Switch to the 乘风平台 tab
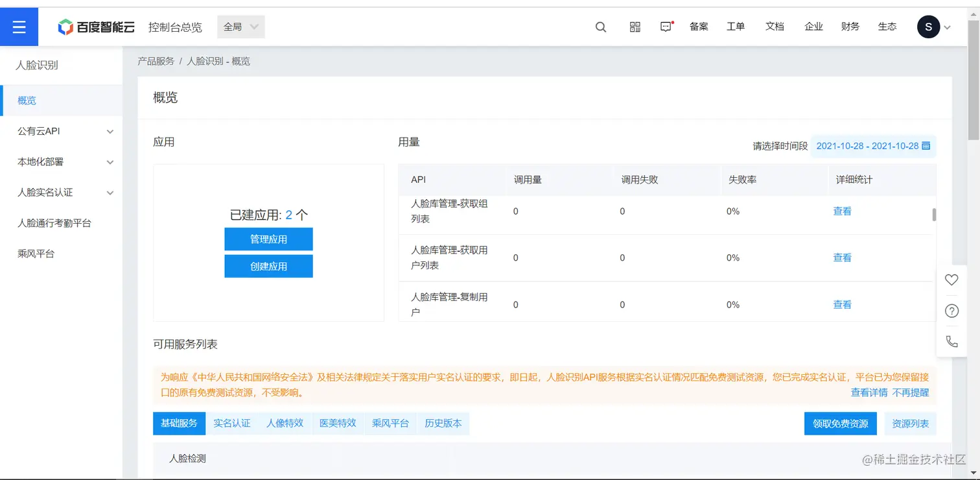980x480 pixels. (390, 424)
